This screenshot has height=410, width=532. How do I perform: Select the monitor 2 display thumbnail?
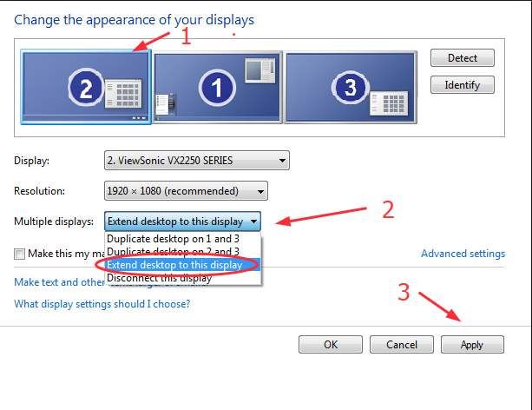click(85, 86)
